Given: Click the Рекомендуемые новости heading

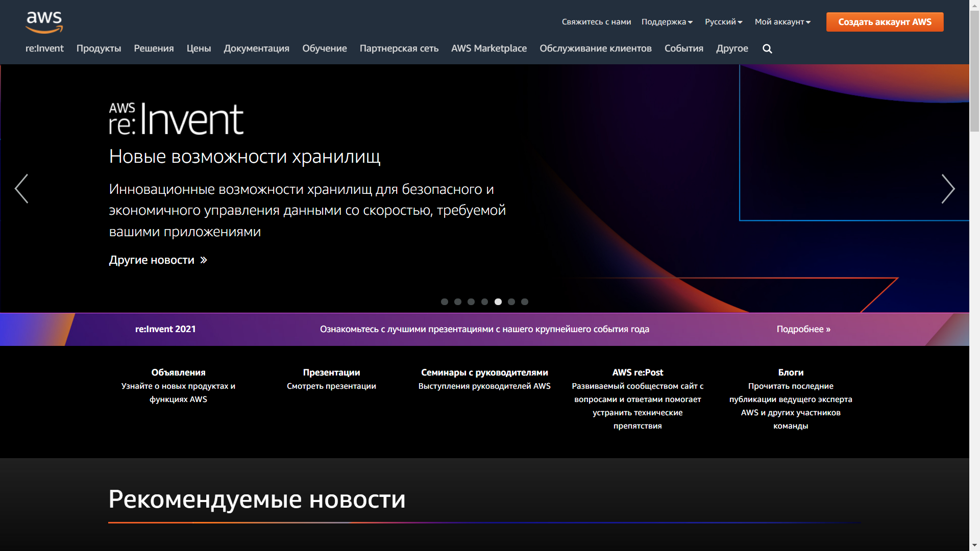Looking at the screenshot, I should [x=257, y=499].
